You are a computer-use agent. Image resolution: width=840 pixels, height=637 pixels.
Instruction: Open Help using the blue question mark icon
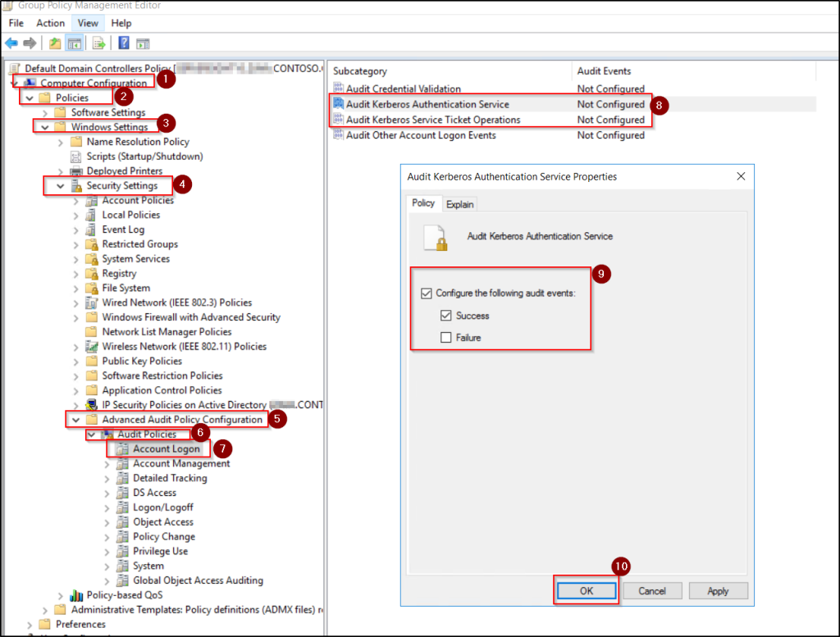click(122, 43)
